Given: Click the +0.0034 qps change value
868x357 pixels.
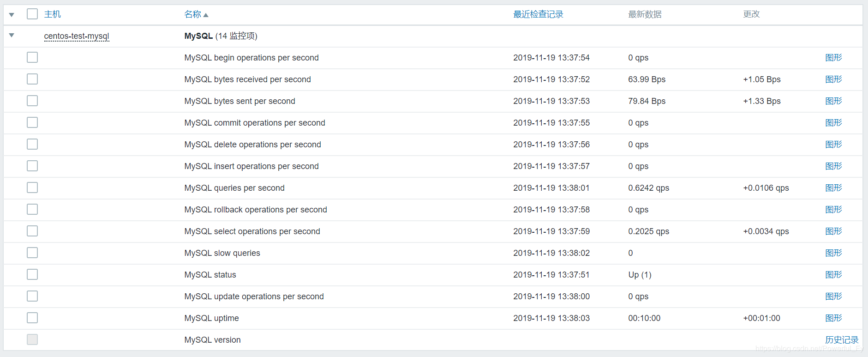Looking at the screenshot, I should [766, 231].
